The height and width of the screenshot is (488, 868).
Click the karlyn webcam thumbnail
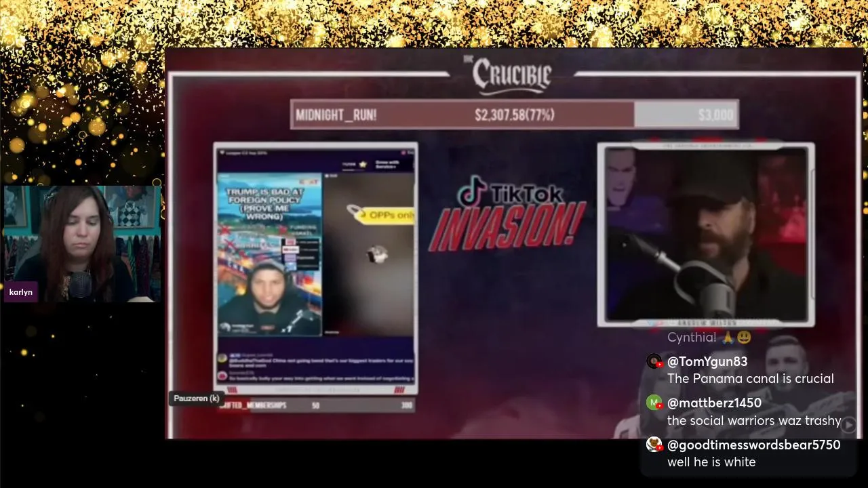[x=81, y=243]
